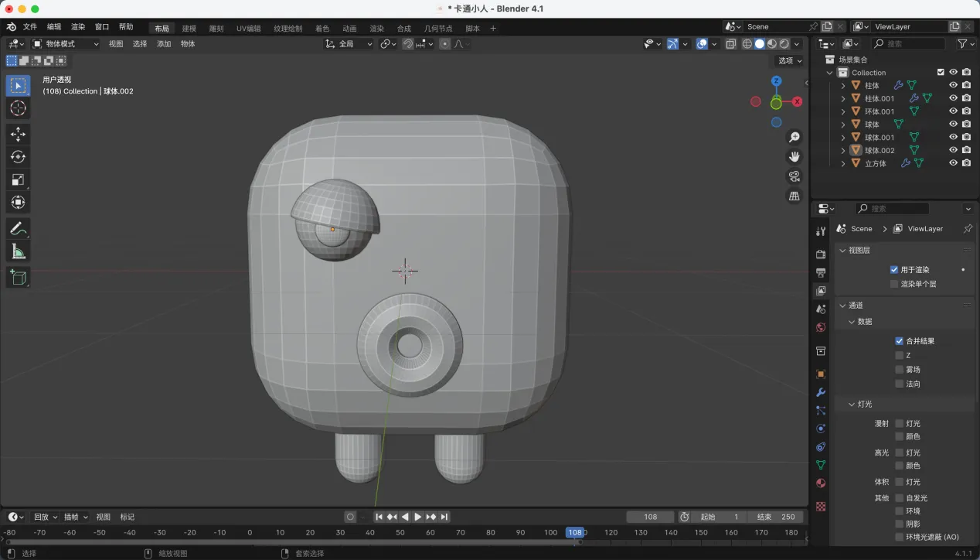Select the Move tool in left toolbar
Viewport: 980px width, 560px height.
coord(18,134)
